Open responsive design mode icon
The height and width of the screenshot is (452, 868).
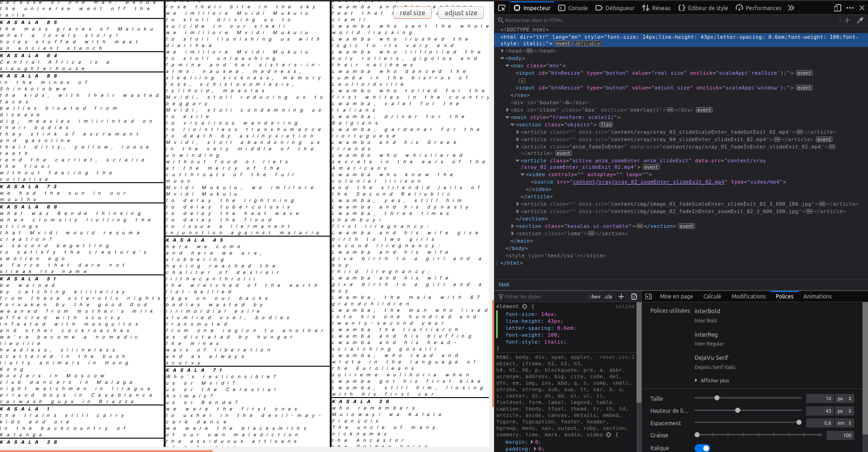pos(838,8)
